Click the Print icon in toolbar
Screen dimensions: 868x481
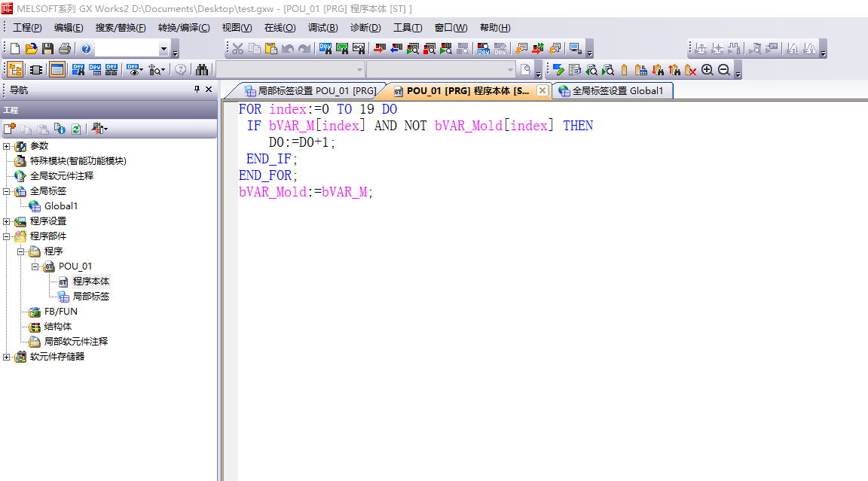click(x=65, y=49)
